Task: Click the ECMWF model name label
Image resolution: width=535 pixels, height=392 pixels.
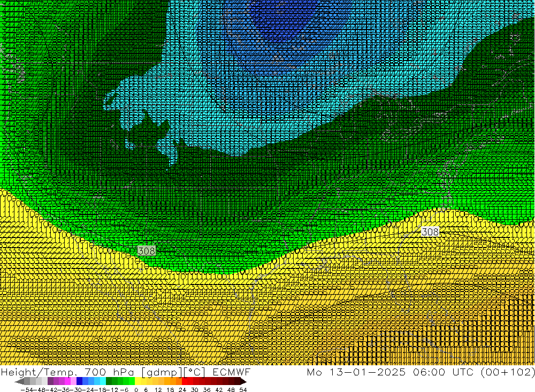Action: 231,372
